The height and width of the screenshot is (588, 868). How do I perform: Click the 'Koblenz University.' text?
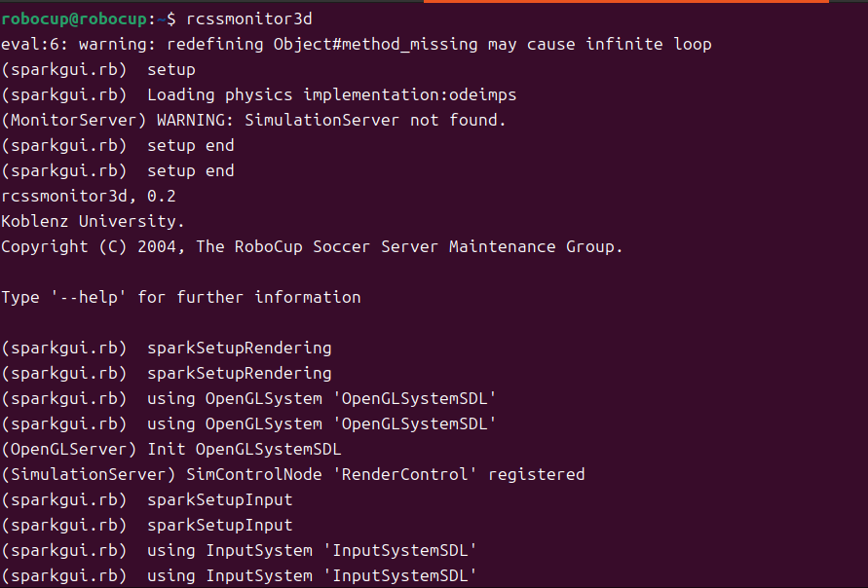coord(93,221)
